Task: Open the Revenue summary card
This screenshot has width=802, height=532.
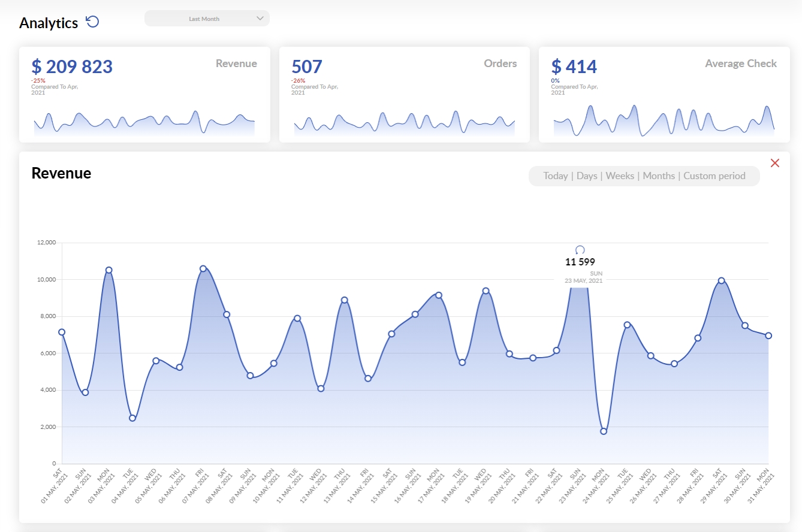Action: tap(144, 95)
